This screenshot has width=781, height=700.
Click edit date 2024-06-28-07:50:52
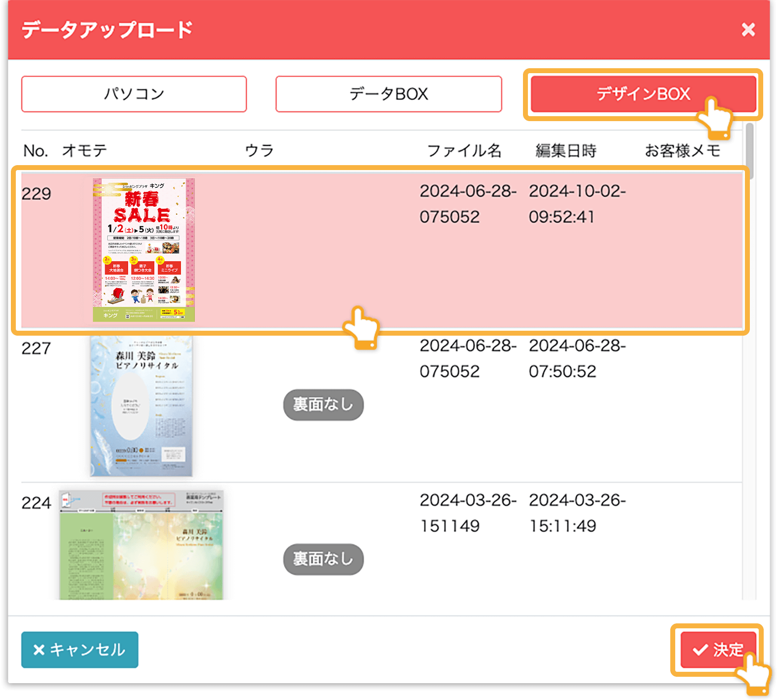point(577,358)
